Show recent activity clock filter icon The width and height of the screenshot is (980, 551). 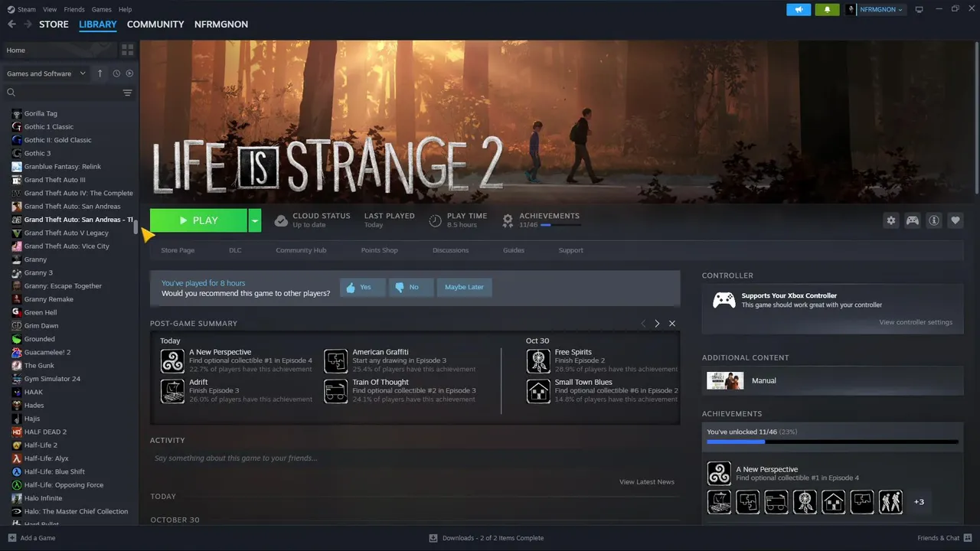pos(116,73)
